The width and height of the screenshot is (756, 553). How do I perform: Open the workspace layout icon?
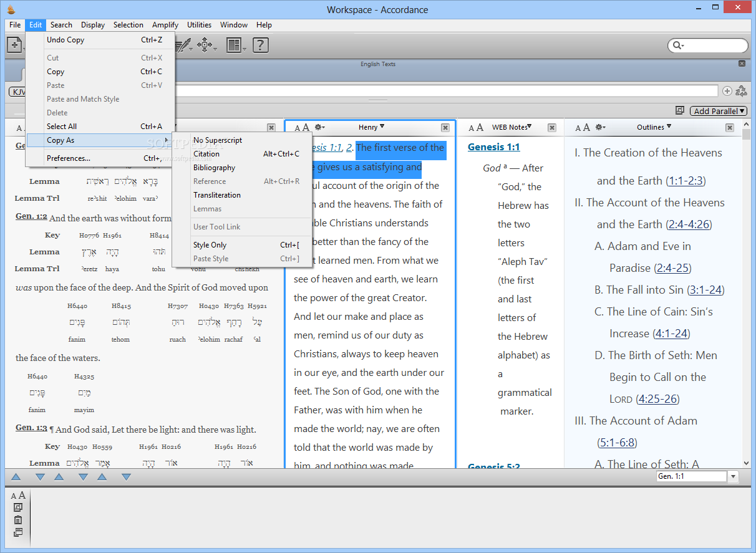point(234,45)
